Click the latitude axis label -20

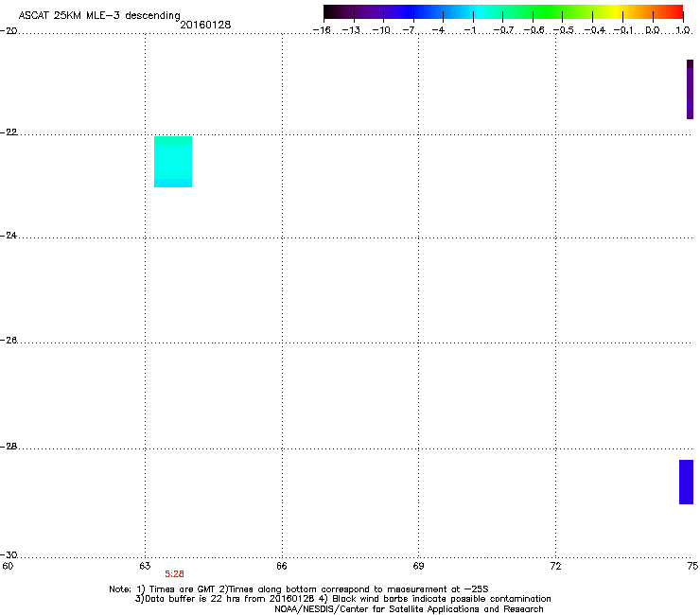click(9, 30)
